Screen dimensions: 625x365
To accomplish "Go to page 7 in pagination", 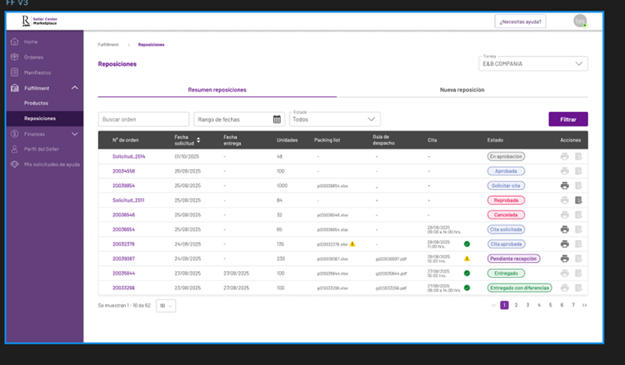I will 573,305.
